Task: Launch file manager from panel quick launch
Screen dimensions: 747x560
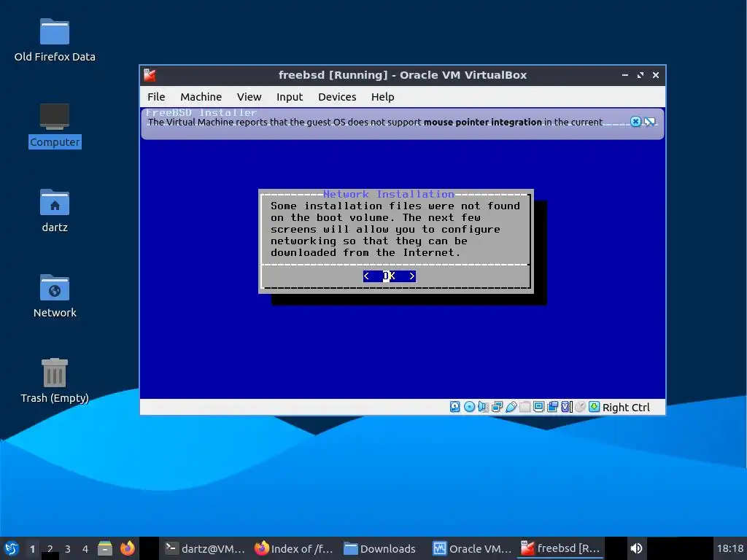Action: [105, 548]
